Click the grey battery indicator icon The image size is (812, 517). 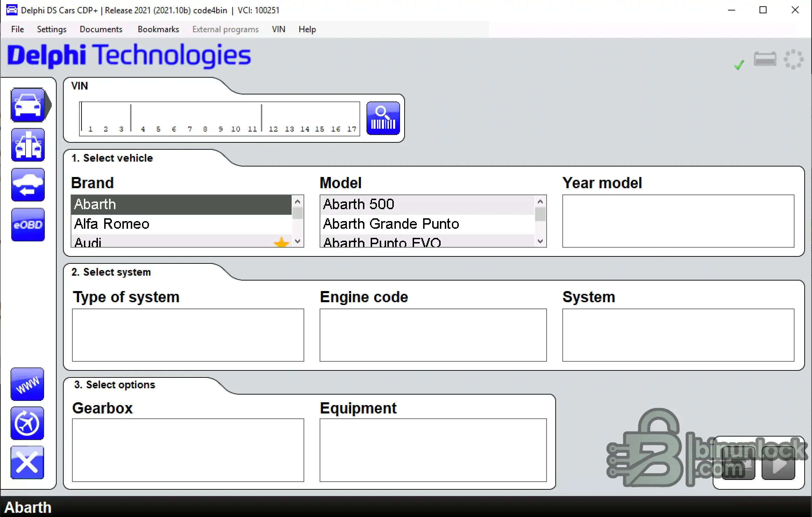[x=765, y=59]
